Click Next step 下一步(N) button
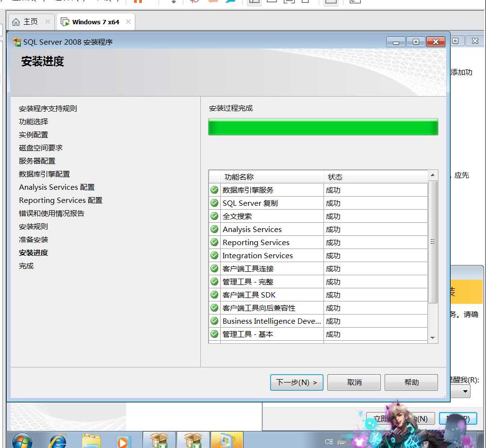 [297, 382]
